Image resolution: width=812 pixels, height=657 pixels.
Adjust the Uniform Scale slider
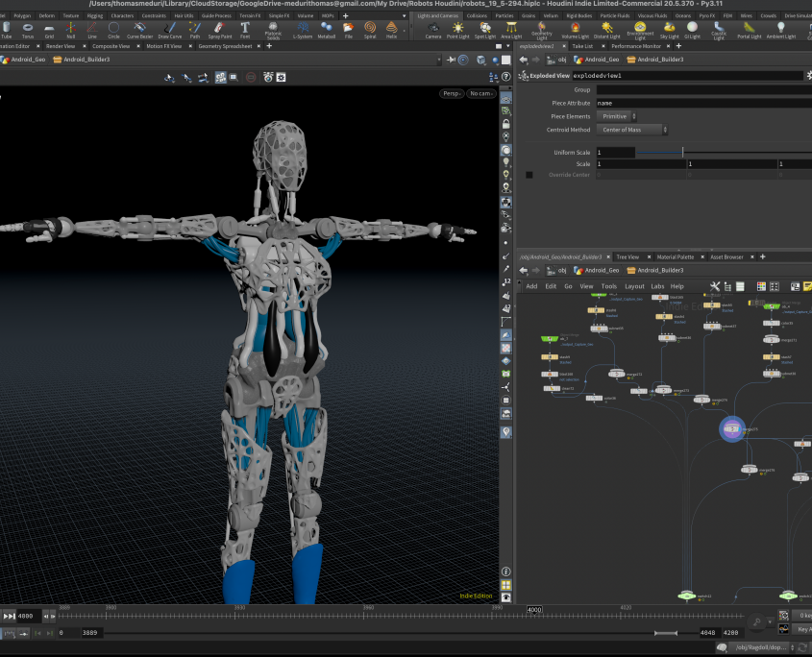tap(682, 153)
